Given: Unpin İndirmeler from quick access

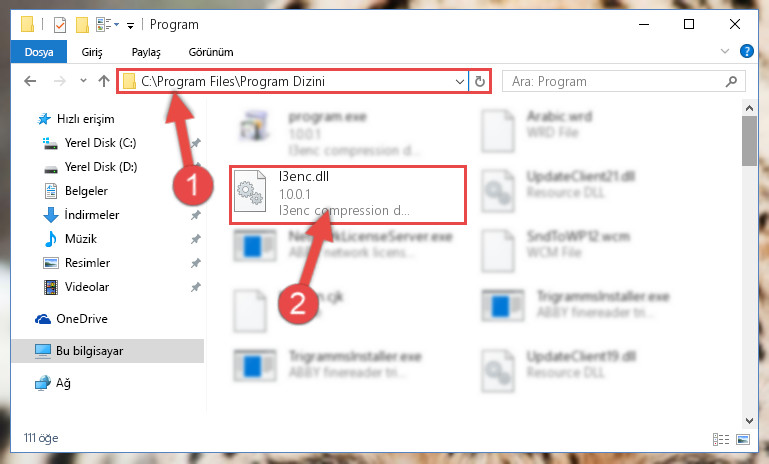Looking at the screenshot, I should point(196,215).
